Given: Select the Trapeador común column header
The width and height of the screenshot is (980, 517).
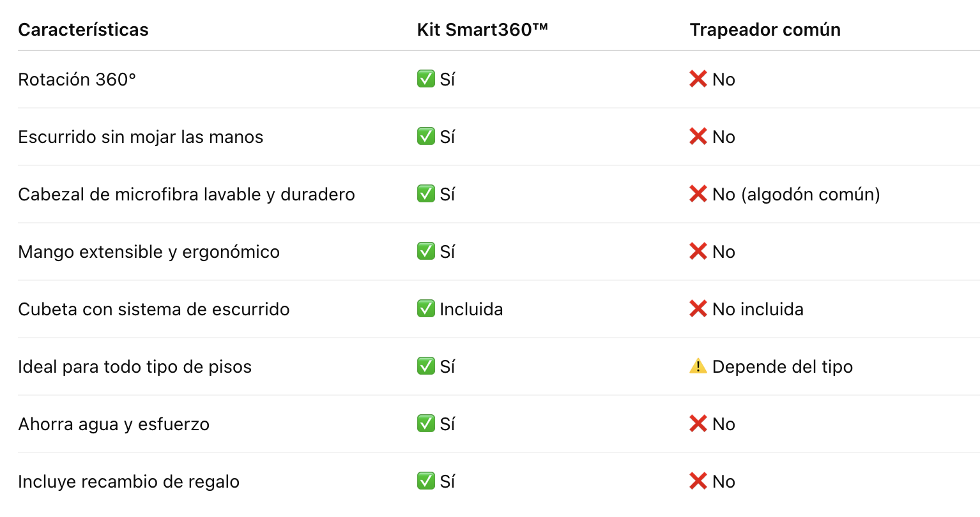Looking at the screenshot, I should 765,29.
